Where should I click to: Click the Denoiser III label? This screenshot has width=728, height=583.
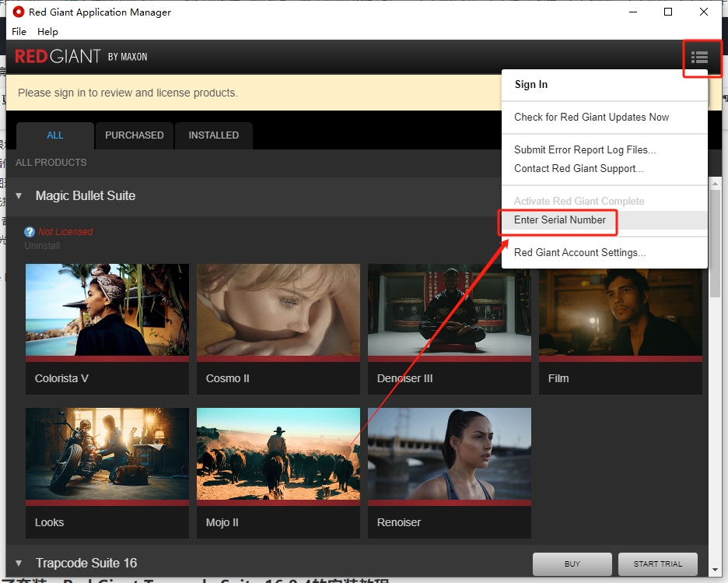pos(405,378)
